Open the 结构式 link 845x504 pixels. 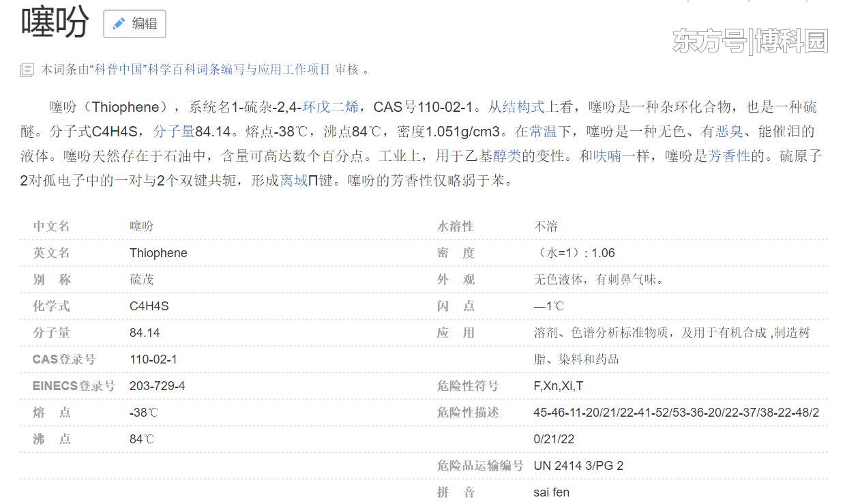tap(524, 107)
